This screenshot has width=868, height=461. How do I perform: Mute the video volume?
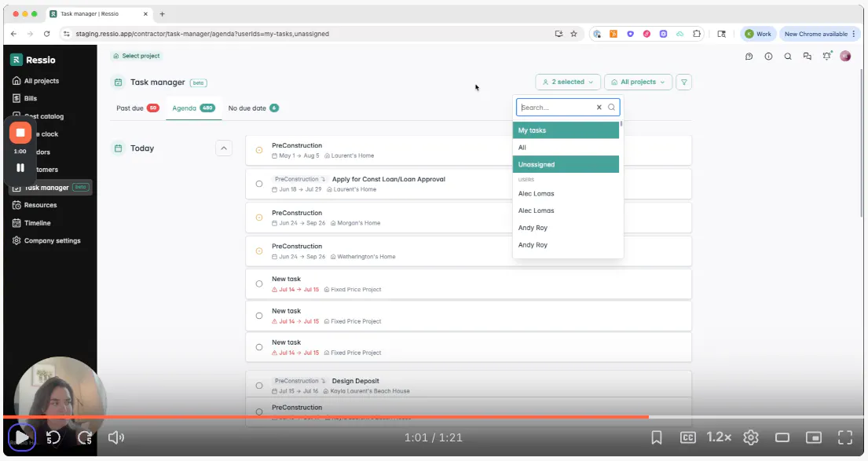tap(115, 437)
